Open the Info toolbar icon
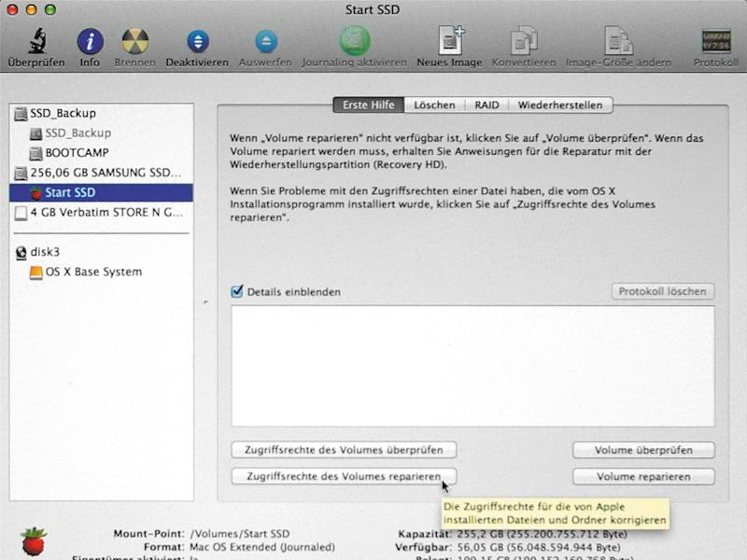Image resolution: width=747 pixels, height=560 pixels. [90, 41]
